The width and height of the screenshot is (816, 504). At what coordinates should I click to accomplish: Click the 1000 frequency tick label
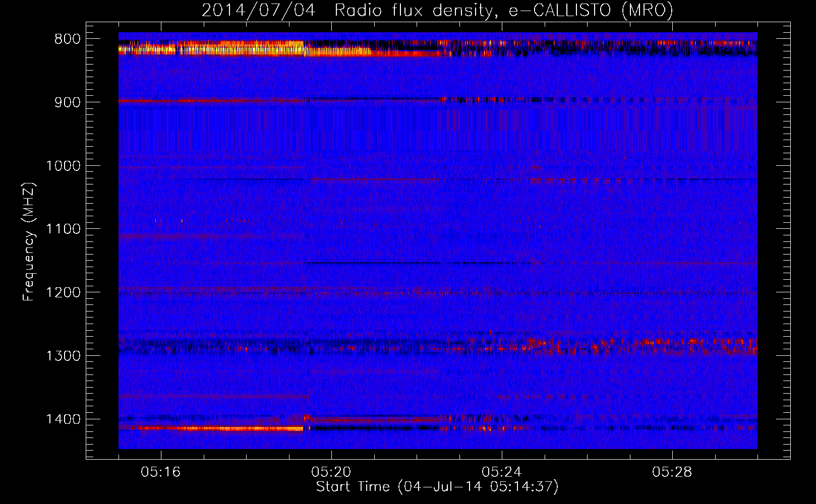63,166
